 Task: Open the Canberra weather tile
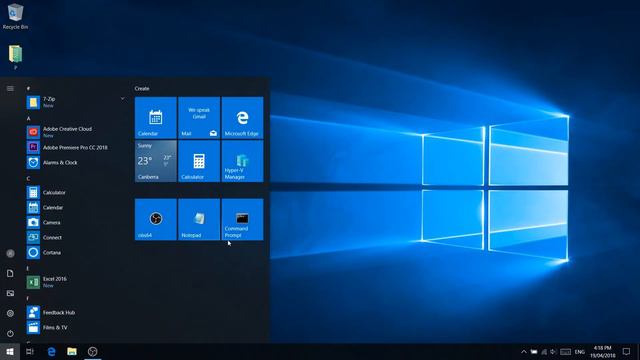[x=156, y=161]
